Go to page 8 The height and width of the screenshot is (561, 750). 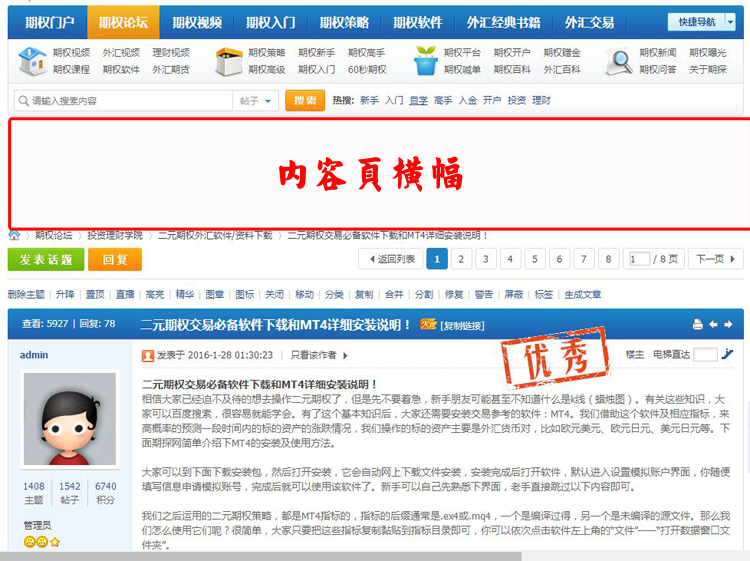coord(608,259)
